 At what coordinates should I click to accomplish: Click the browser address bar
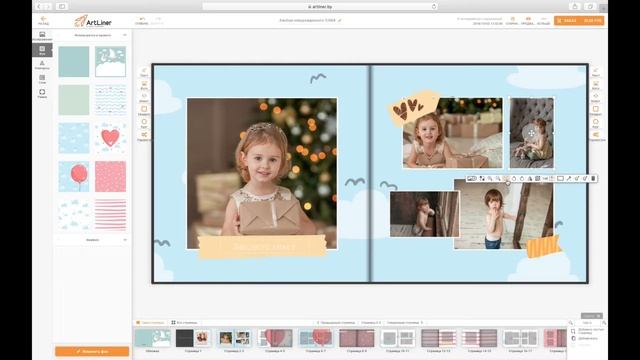pyautogui.click(x=320, y=7)
